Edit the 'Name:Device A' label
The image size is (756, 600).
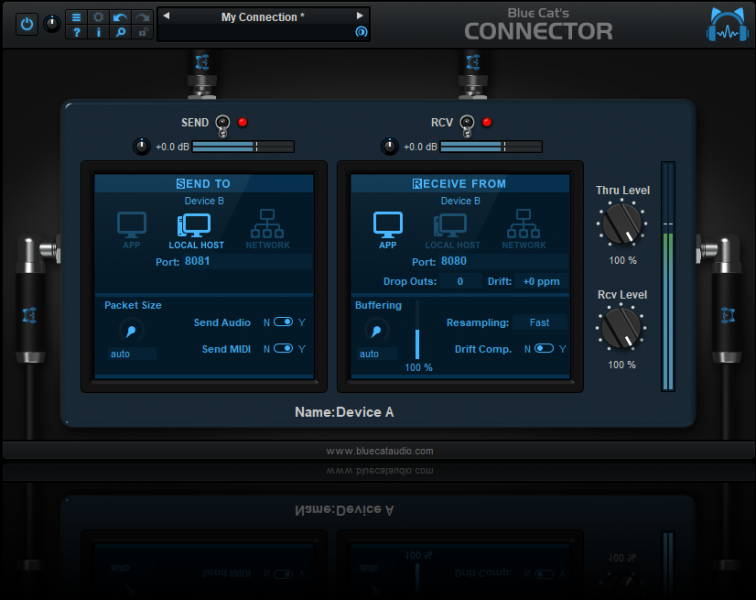(x=344, y=412)
